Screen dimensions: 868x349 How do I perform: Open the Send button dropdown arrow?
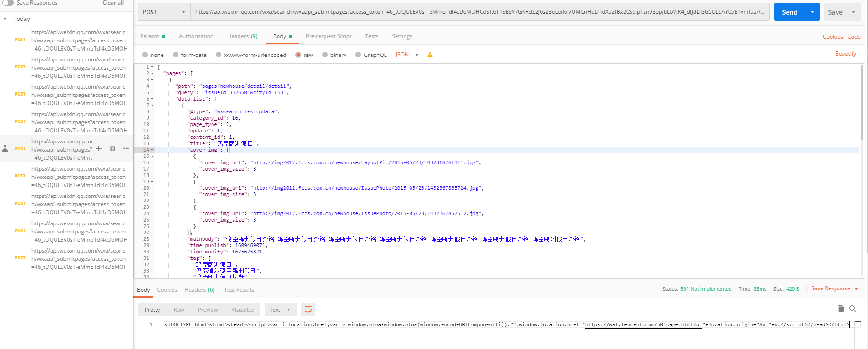(812, 12)
